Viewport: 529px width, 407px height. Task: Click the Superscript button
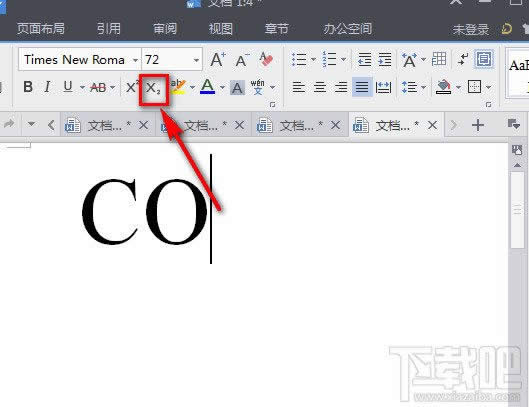[x=132, y=87]
